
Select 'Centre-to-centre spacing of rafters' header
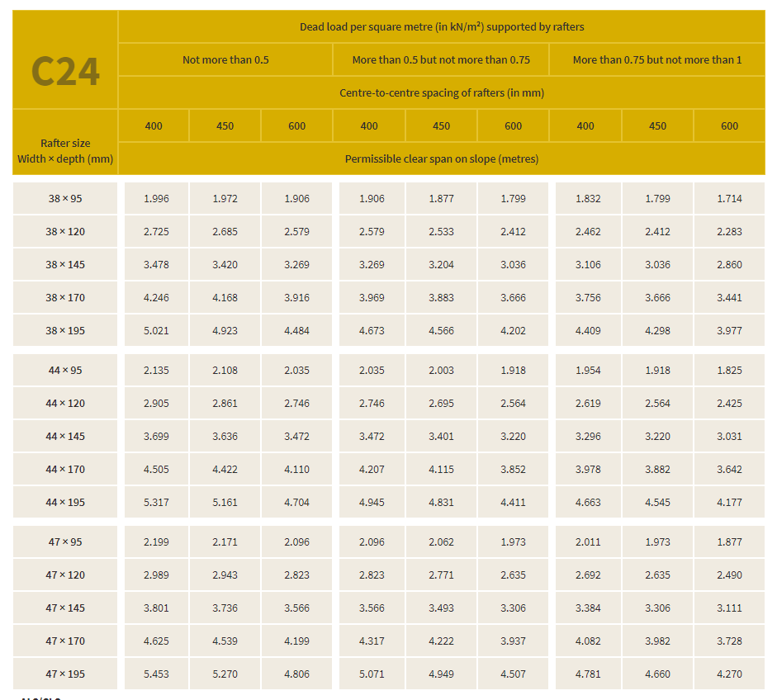coord(442,93)
